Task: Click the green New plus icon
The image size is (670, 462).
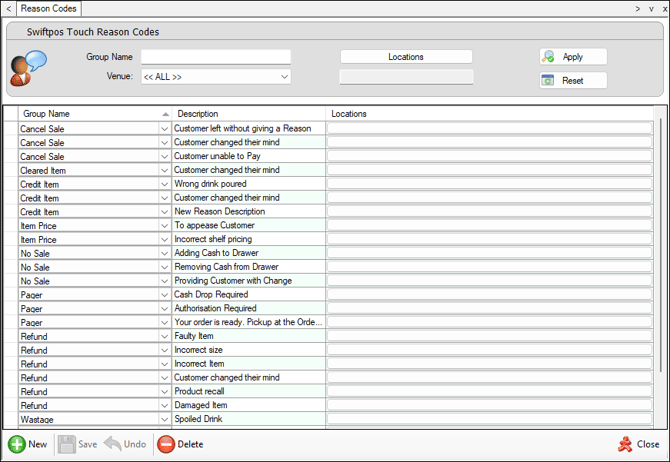Action: click(17, 444)
